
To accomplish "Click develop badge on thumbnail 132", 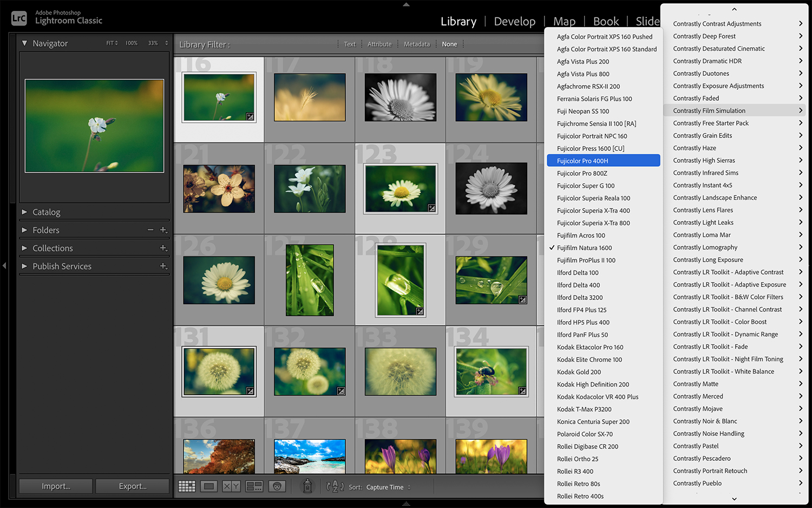I will 341,390.
